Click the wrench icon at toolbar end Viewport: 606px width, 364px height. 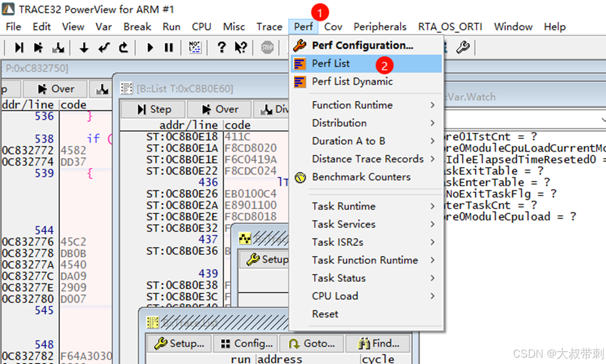click(463, 48)
